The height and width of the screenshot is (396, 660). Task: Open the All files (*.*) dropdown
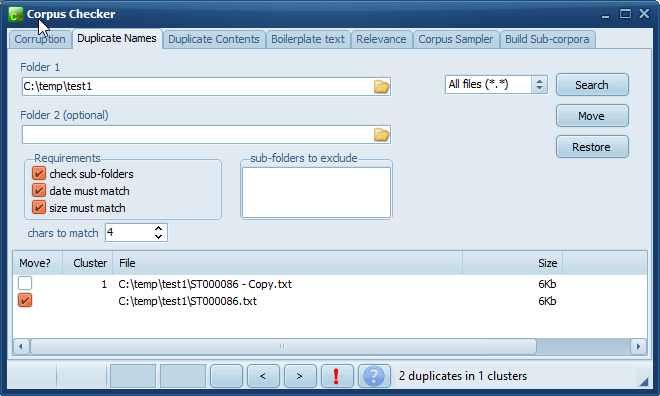point(539,85)
